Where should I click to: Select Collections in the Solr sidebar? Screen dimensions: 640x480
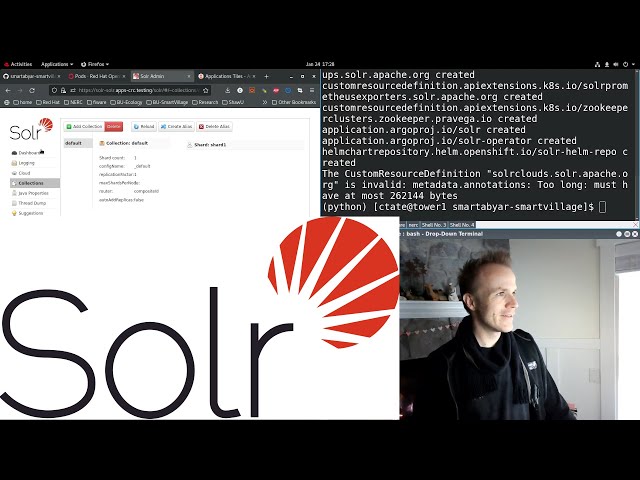click(x=35, y=183)
